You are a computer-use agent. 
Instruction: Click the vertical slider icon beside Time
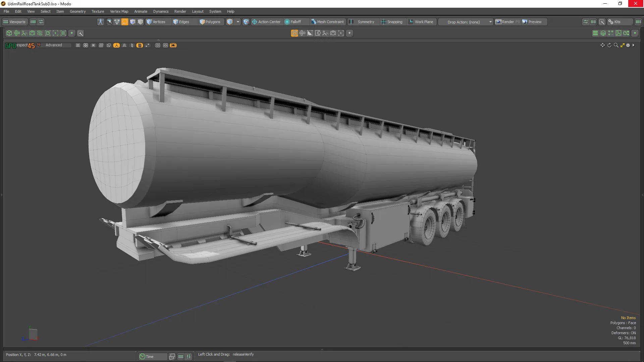point(189,357)
